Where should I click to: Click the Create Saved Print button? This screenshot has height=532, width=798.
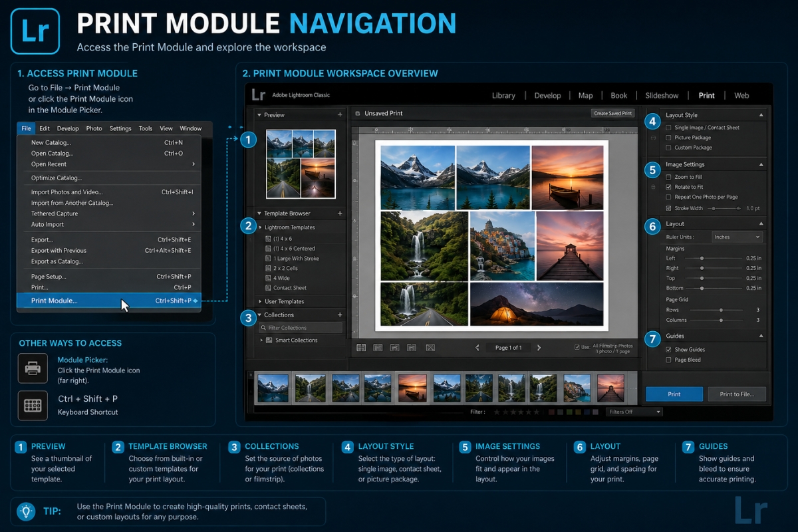pos(612,114)
